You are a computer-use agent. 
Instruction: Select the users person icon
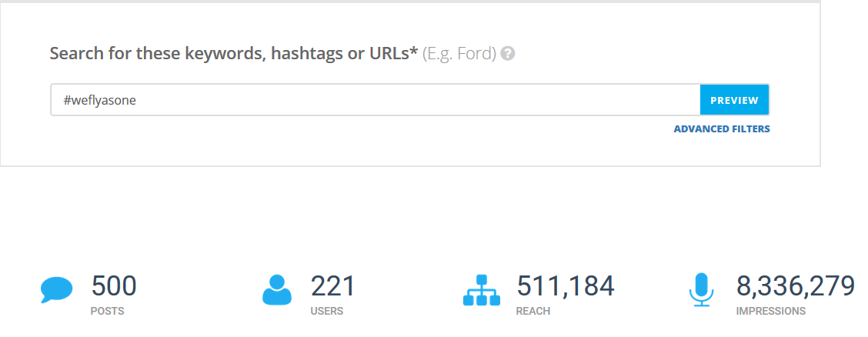tap(278, 290)
